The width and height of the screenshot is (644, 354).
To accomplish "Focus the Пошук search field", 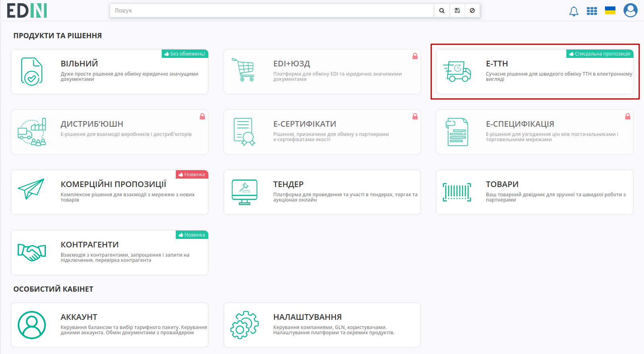I will coord(272,10).
